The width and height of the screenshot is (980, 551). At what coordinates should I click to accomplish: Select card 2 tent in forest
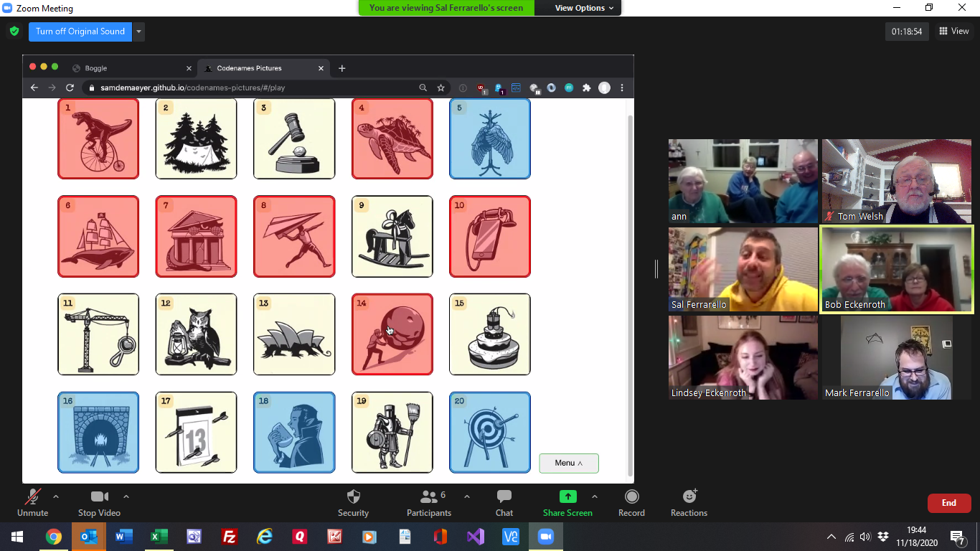click(196, 138)
